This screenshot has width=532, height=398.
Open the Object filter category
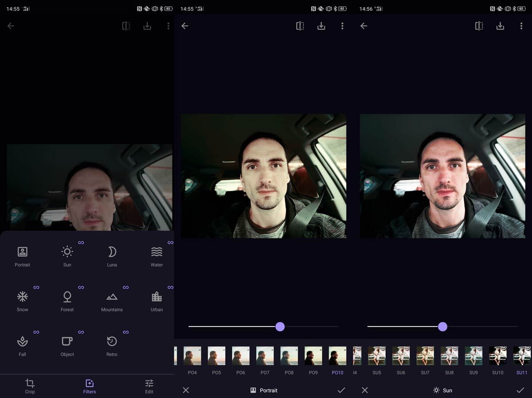tap(67, 346)
